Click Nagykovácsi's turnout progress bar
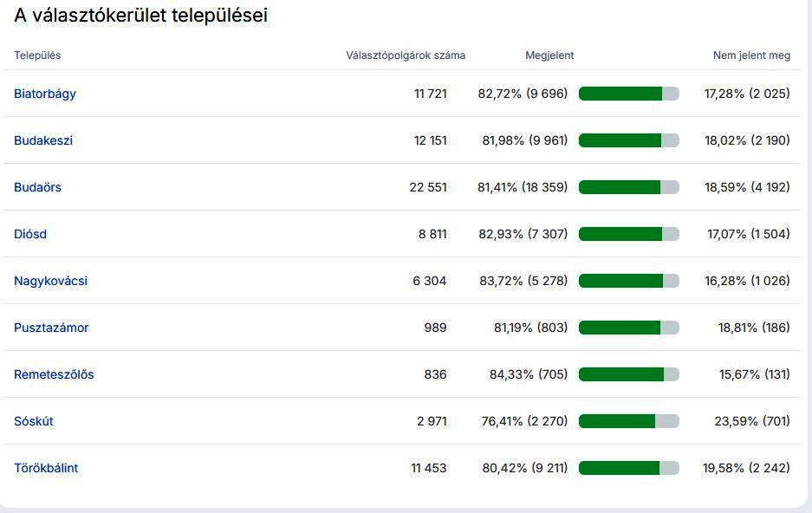Viewport: 812px width, 513px height. pos(628,281)
